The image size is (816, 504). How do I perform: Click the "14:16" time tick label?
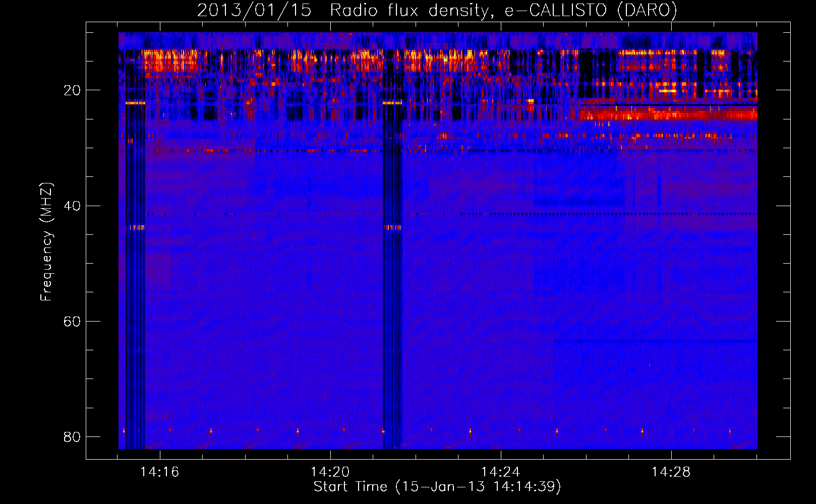click(x=160, y=472)
